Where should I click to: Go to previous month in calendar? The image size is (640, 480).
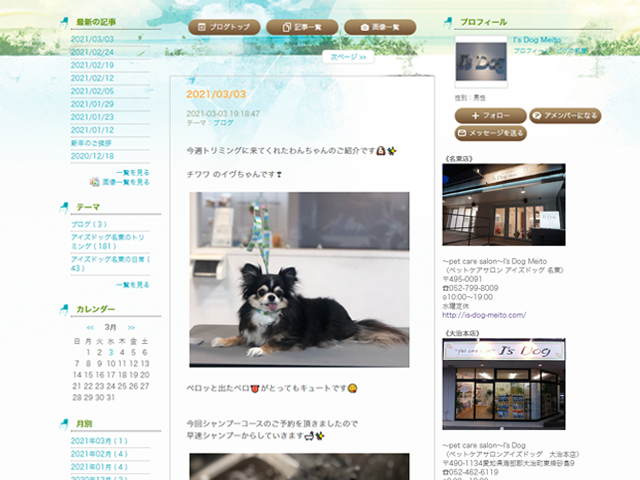pyautogui.click(x=90, y=327)
